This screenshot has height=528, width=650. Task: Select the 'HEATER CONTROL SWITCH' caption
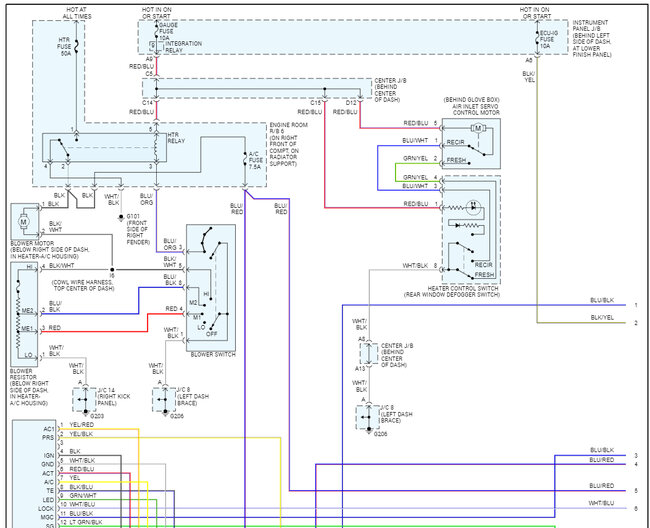[452, 291]
